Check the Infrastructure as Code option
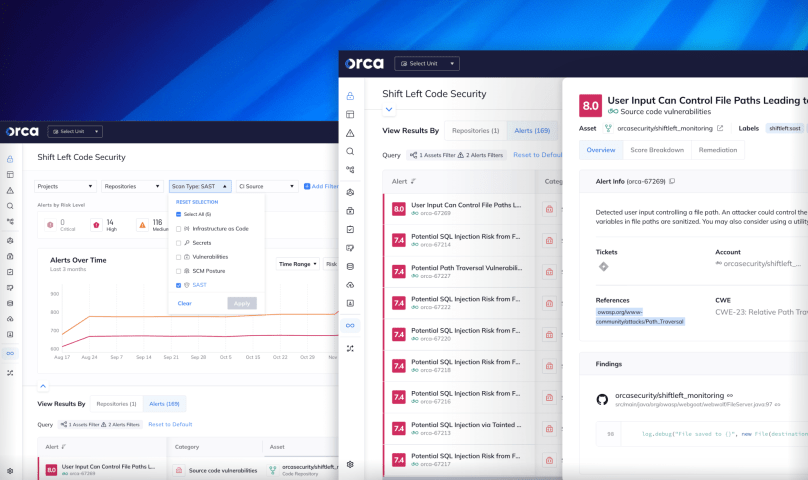808x480 pixels. (179, 229)
